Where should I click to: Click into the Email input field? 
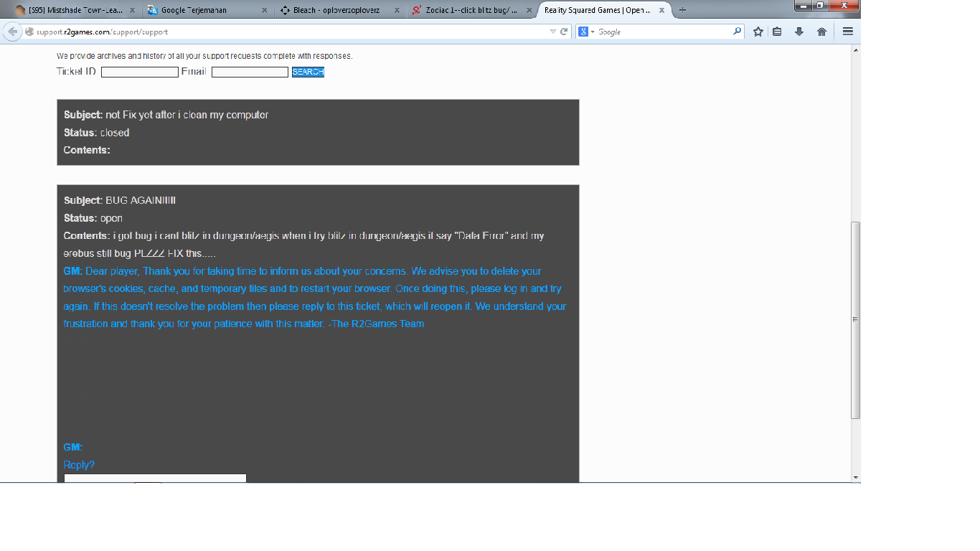(x=250, y=72)
